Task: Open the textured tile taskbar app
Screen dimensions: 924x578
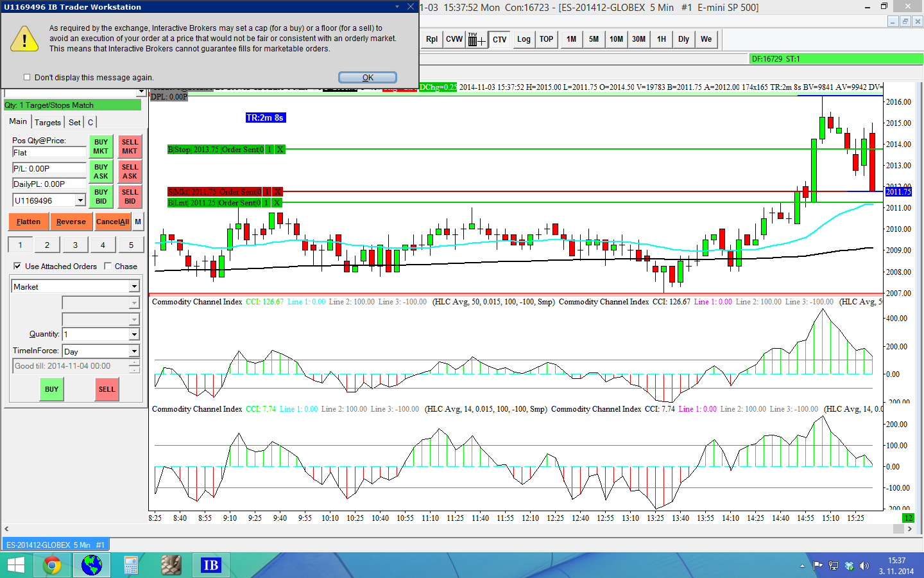Action: pos(171,565)
